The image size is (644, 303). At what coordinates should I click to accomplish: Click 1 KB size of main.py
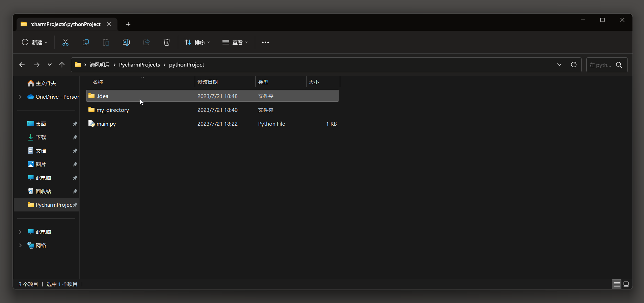tap(331, 124)
